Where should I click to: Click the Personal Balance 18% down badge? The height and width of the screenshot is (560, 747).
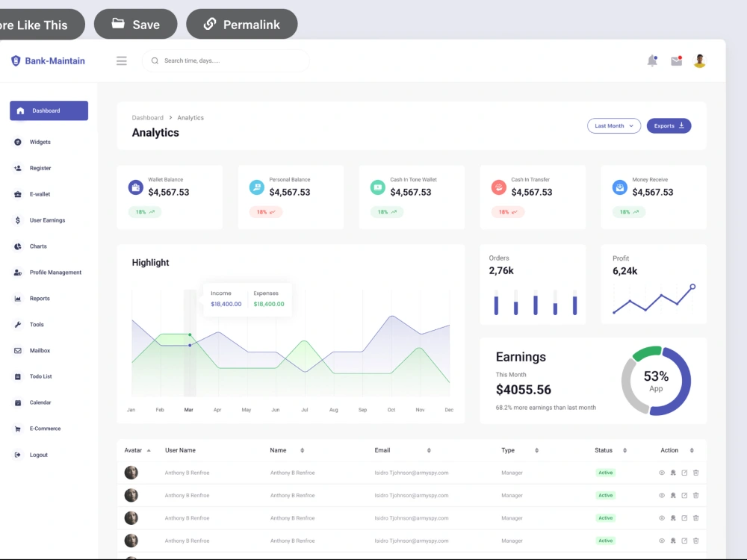coord(266,212)
